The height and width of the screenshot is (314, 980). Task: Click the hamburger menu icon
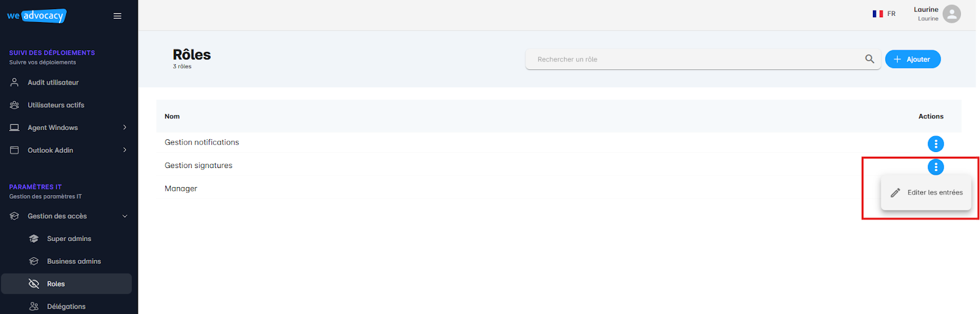[x=117, y=16]
